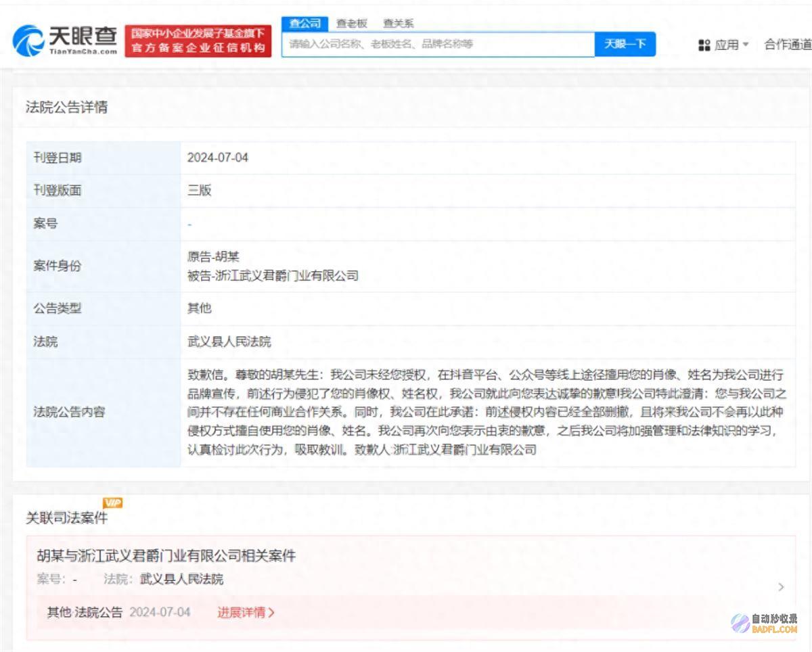Open the 应用 grid icon
812x652 pixels.
click(704, 45)
